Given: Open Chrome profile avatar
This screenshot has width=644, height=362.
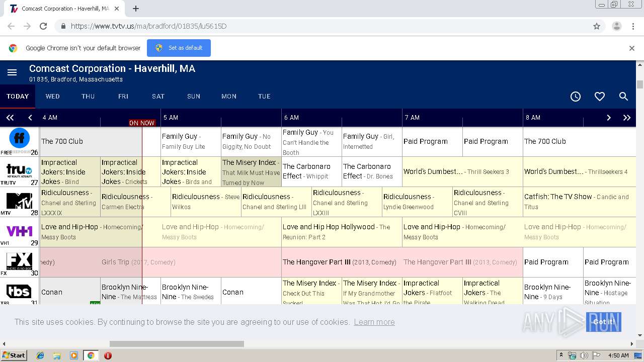Looking at the screenshot, I should click(616, 26).
